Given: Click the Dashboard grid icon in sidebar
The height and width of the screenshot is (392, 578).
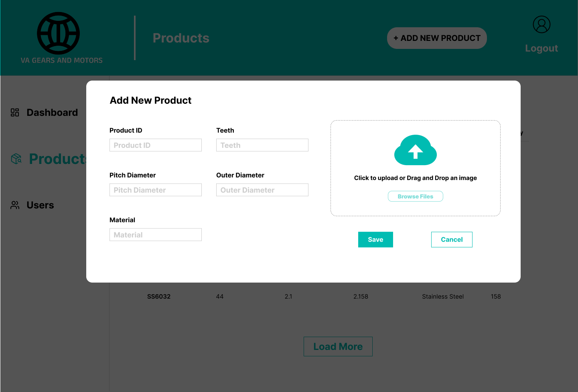Looking at the screenshot, I should coord(15,113).
